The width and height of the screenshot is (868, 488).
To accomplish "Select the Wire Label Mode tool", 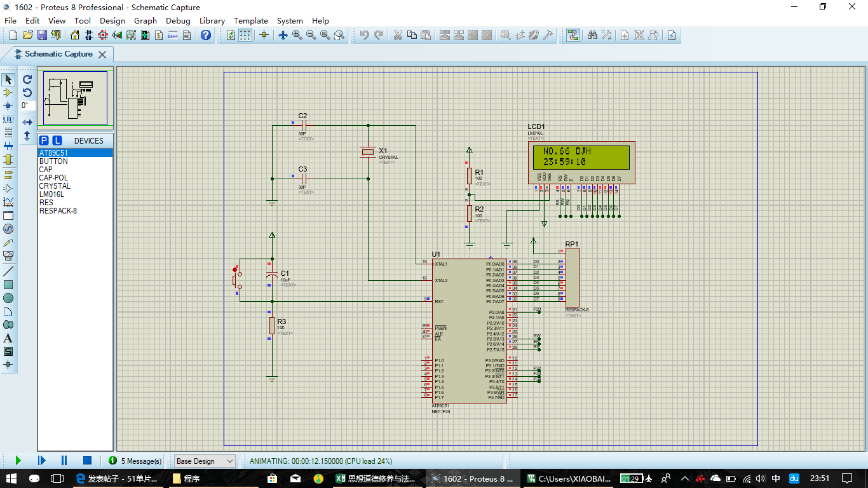I will (x=8, y=119).
